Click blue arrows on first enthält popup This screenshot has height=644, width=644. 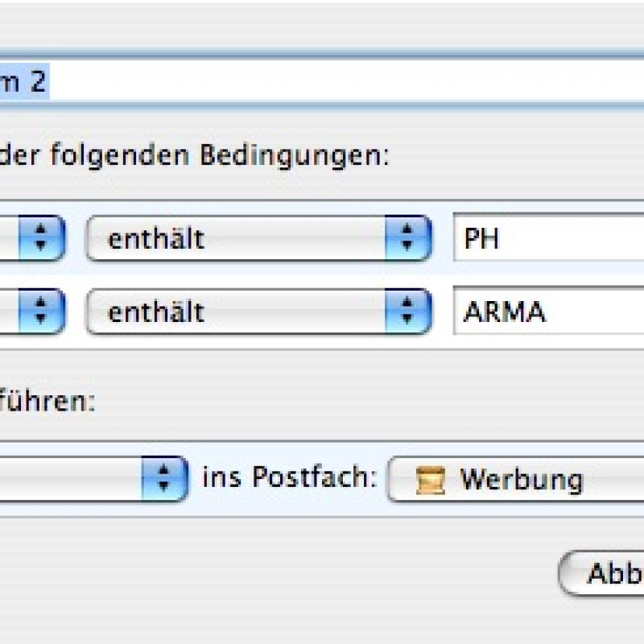pos(408,238)
